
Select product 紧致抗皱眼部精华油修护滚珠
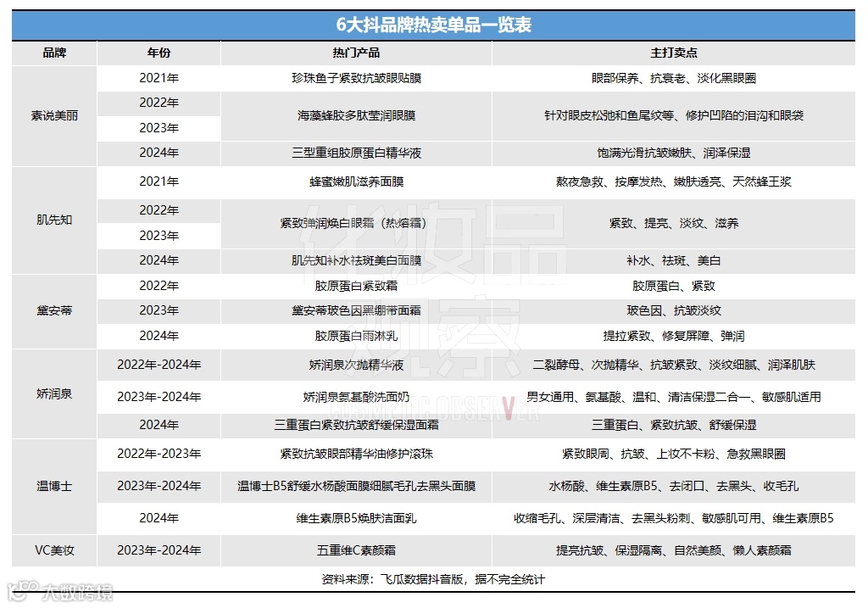357,454
